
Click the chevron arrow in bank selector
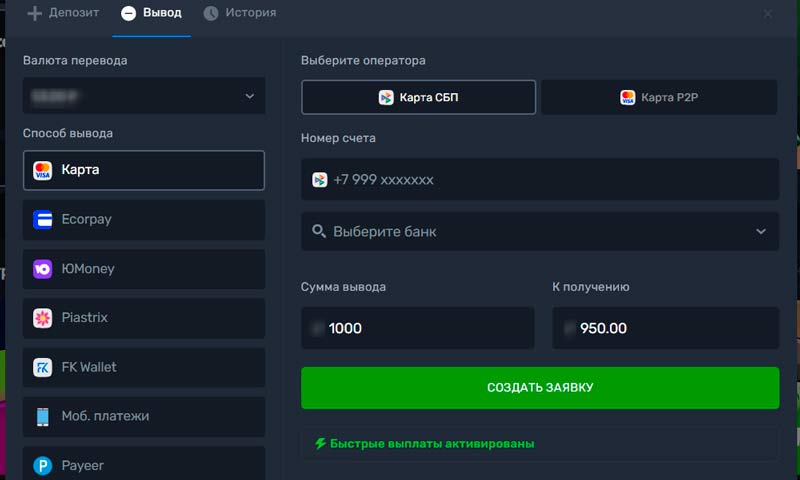point(761,231)
